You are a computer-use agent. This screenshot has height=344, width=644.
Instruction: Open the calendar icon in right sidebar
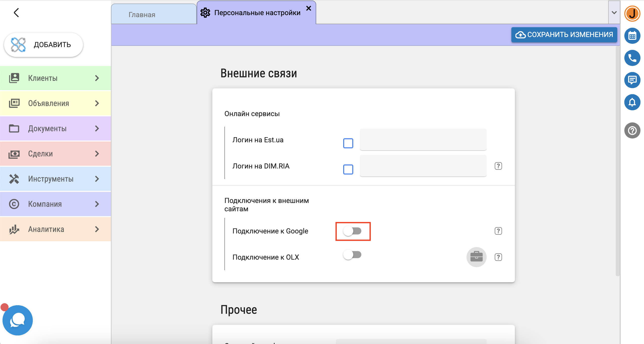tap(632, 36)
